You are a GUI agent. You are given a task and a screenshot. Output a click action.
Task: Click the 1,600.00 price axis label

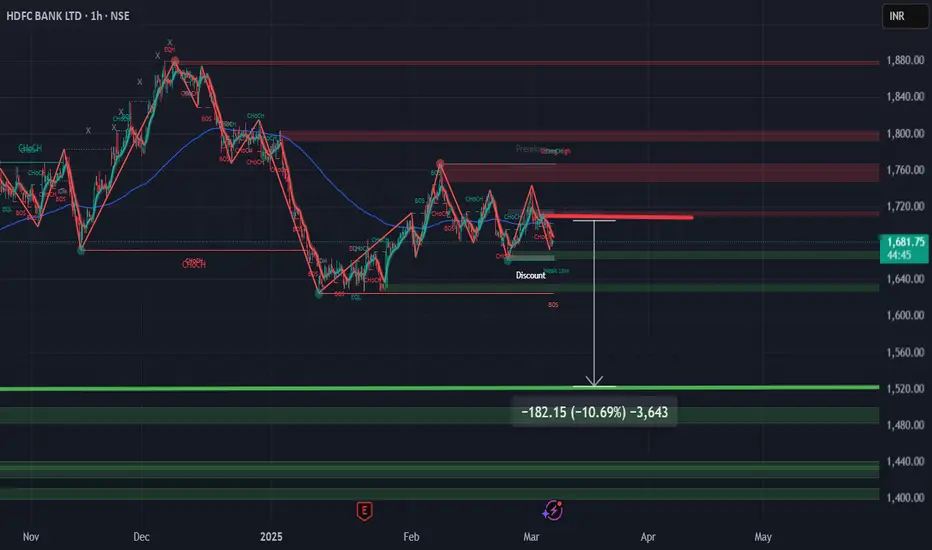click(x=905, y=315)
